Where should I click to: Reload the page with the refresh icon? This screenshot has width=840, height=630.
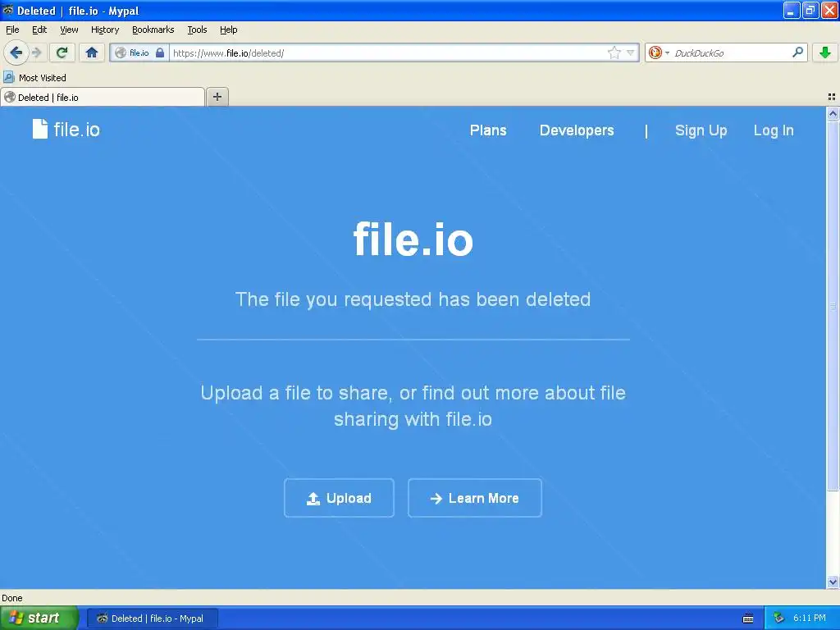tap(62, 52)
